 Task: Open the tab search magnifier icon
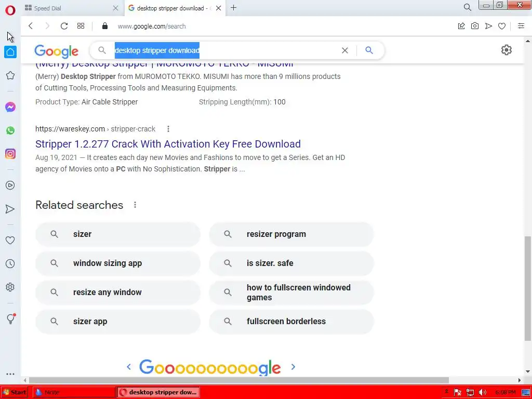pos(467,7)
